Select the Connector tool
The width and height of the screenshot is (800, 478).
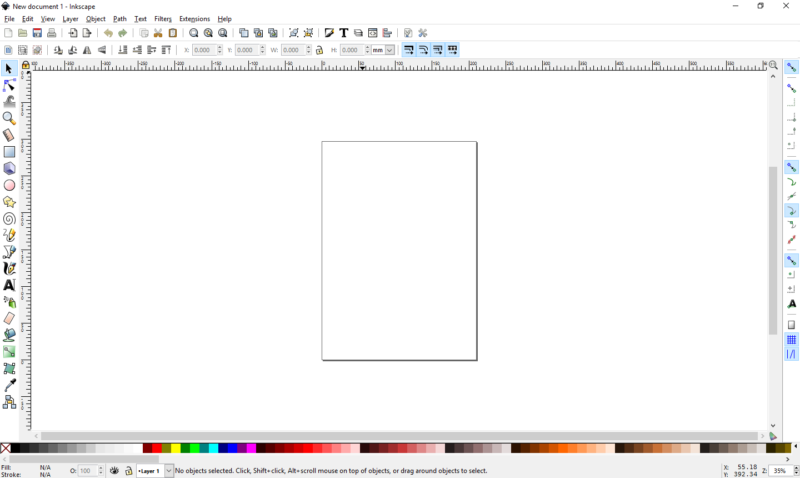9,402
